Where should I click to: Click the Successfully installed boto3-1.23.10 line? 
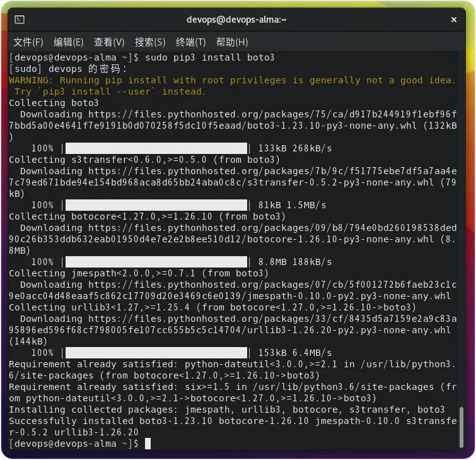click(233, 421)
